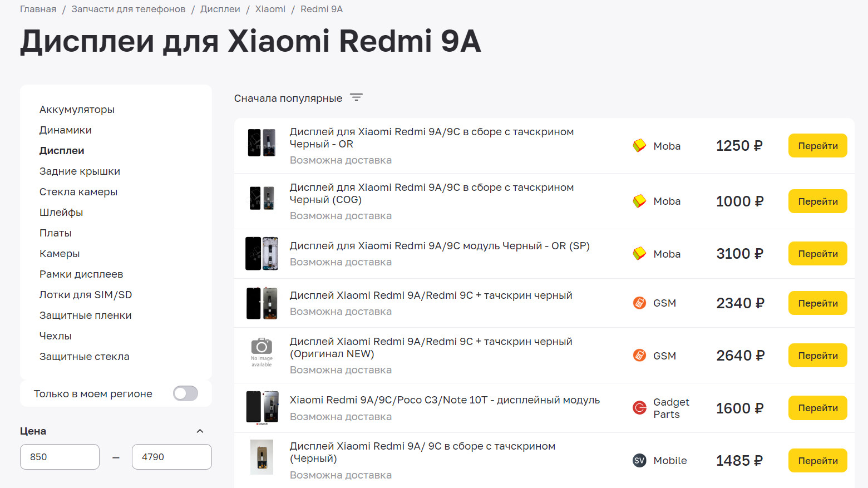Open thumbnail of 1485 ₽ Mobile display
868x488 pixels.
click(x=262, y=457)
